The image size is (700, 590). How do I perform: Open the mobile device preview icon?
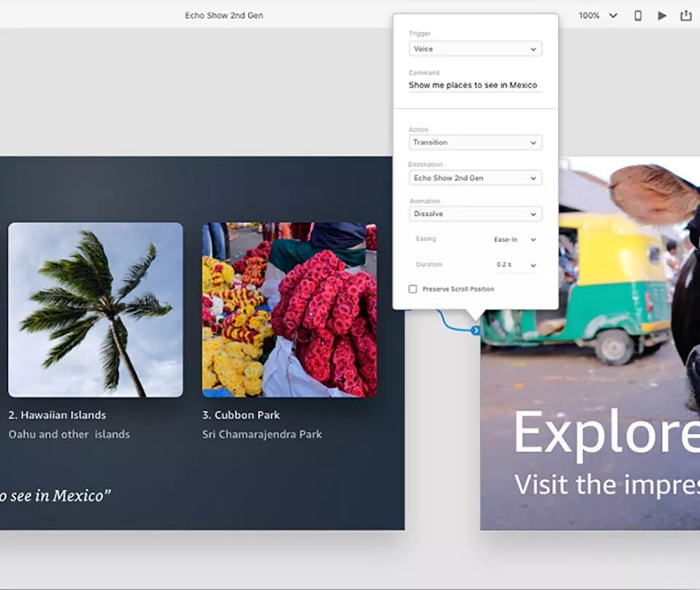[638, 15]
